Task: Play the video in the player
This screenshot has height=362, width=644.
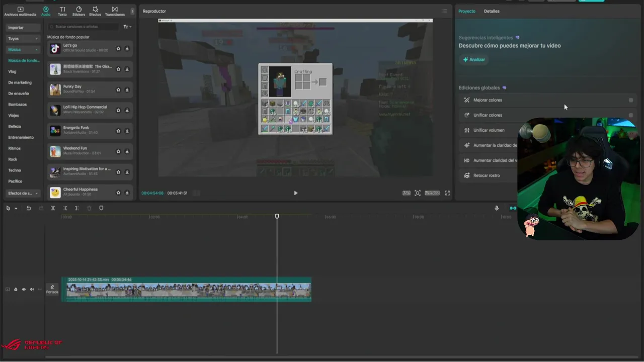Action: coord(295,193)
